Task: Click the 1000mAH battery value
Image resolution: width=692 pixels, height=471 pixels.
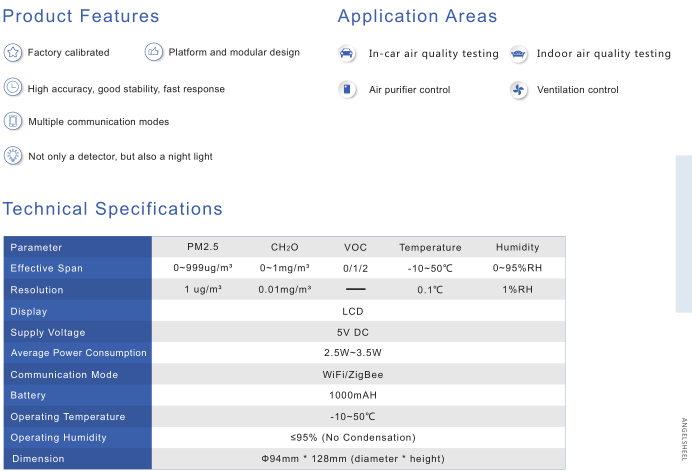Action: click(x=353, y=395)
